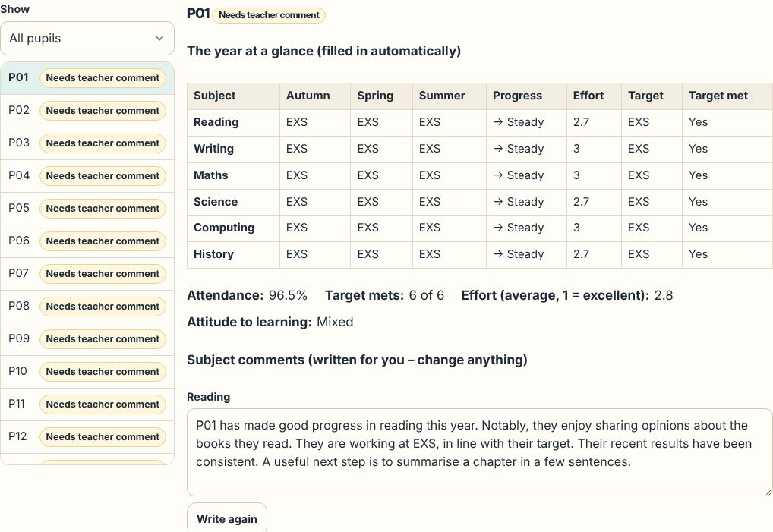Click the Write again button

pos(227,518)
